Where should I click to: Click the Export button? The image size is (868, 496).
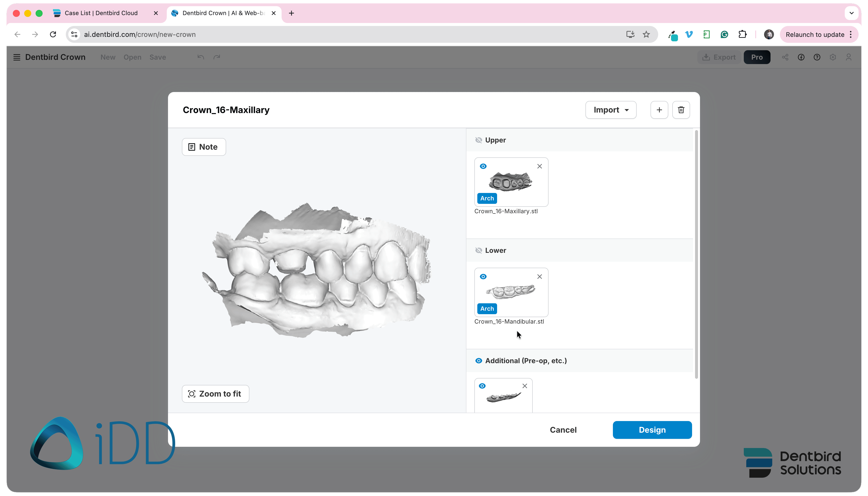(720, 57)
